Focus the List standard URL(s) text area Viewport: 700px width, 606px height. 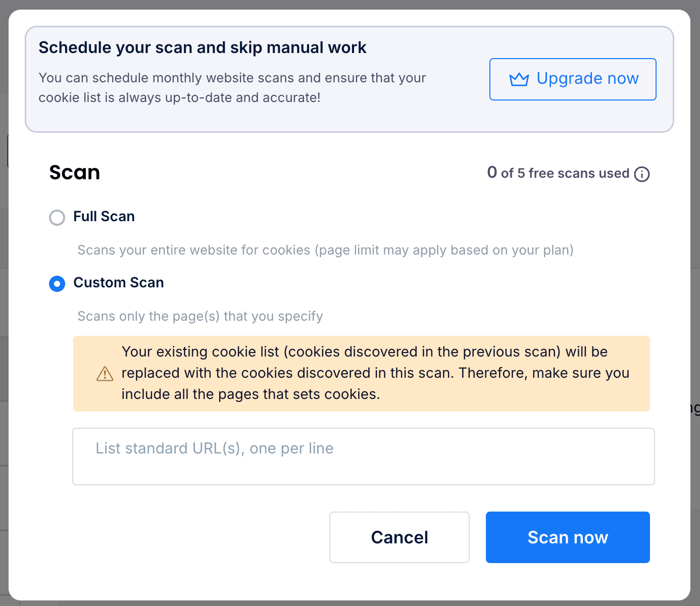click(x=364, y=457)
